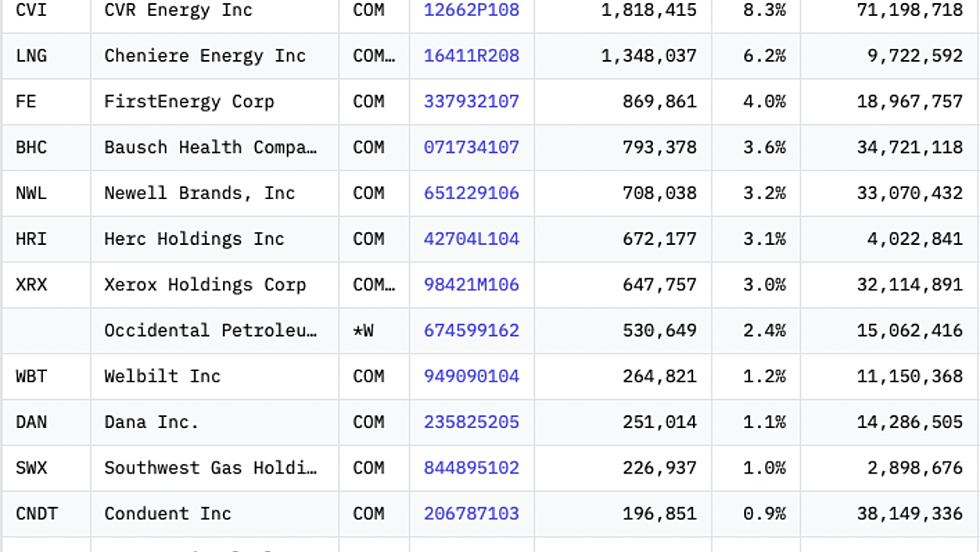The width and height of the screenshot is (980, 552).
Task: Open CUSIP link 12662P108
Action: click(x=472, y=10)
